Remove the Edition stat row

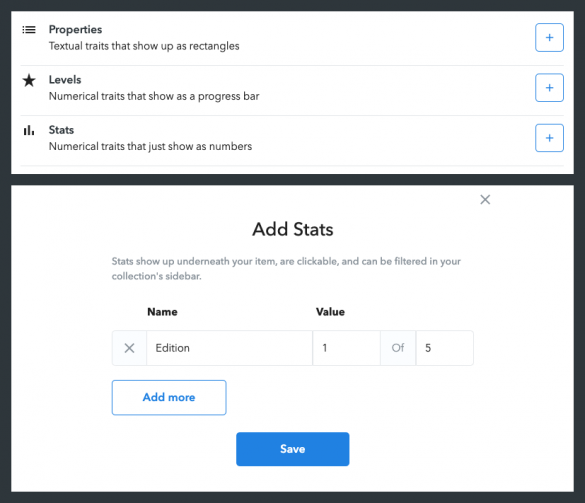[129, 348]
